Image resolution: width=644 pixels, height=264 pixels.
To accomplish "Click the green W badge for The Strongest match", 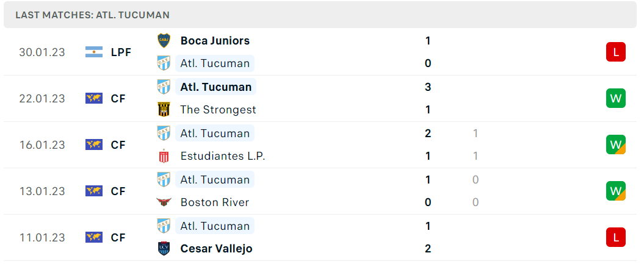I will [616, 98].
